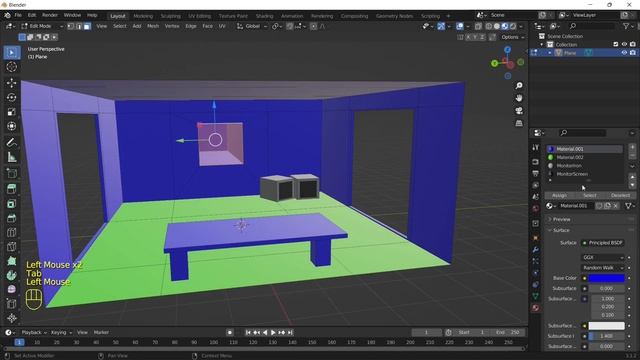Image resolution: width=640 pixels, height=360 pixels.
Task: Click the material Select button
Action: (x=589, y=196)
